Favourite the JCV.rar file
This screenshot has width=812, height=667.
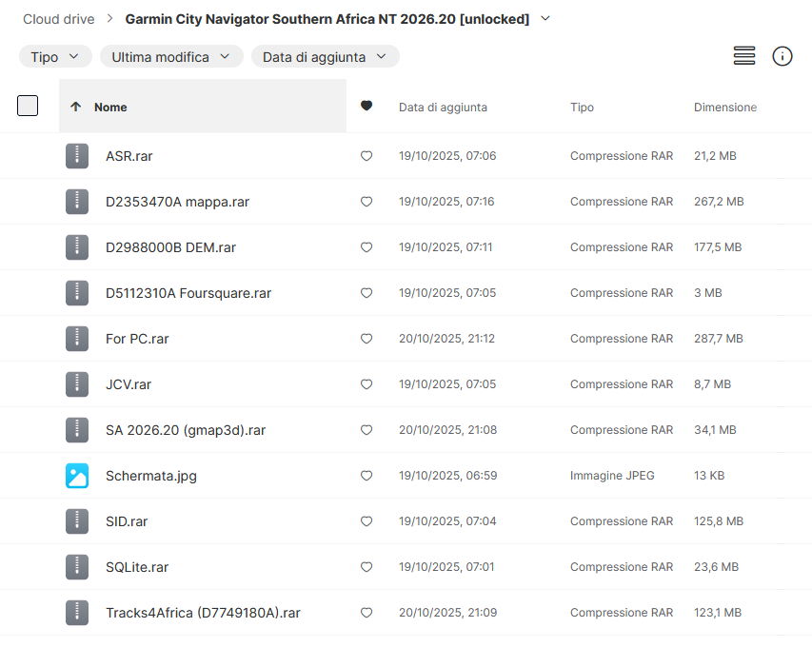366,384
